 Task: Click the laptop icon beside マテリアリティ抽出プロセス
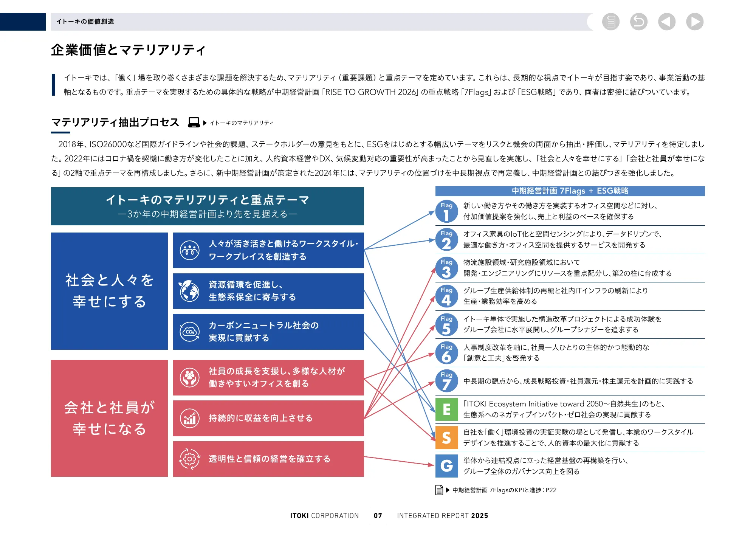click(194, 122)
